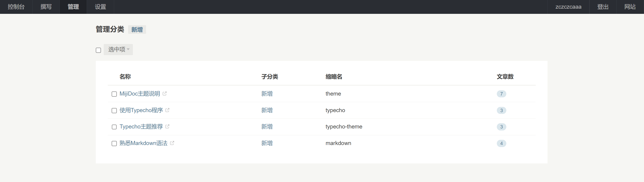Add subcategory via 新增 in typecho row
The width and height of the screenshot is (644, 182).
tap(267, 110)
